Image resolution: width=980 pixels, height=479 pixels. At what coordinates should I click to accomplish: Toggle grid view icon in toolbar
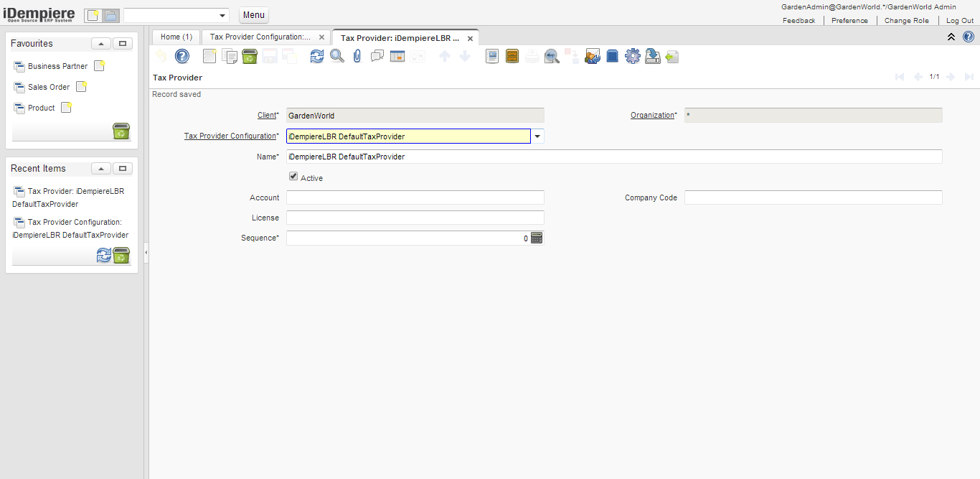coord(397,56)
